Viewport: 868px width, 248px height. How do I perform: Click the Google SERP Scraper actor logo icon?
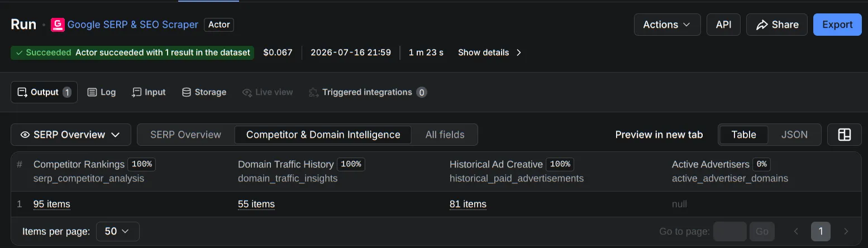[58, 25]
